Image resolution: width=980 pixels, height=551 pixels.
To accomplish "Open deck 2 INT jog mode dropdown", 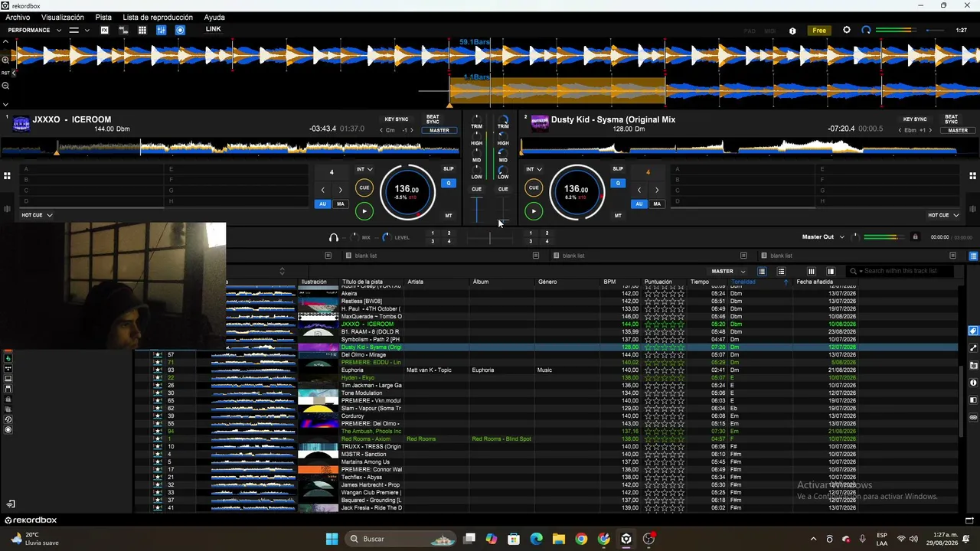I will (534, 169).
